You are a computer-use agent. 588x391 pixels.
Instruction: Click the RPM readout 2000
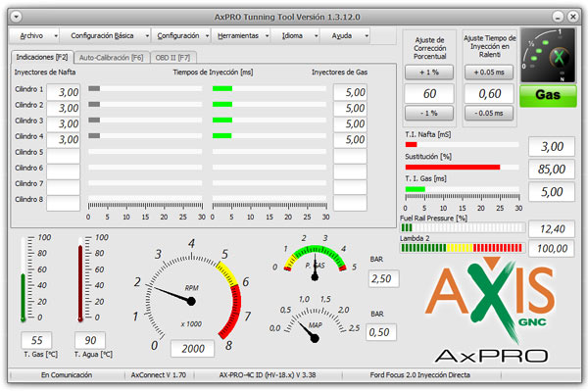click(x=192, y=349)
